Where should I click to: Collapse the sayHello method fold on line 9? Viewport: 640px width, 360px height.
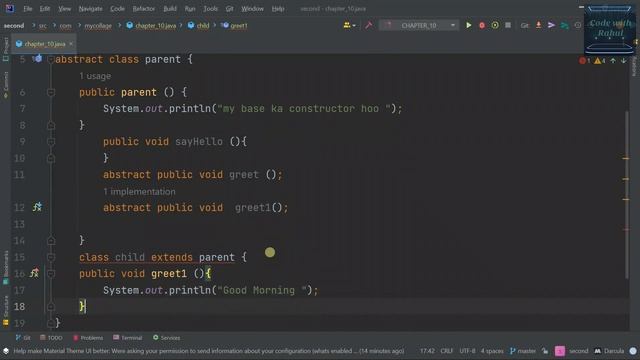tap(51, 142)
